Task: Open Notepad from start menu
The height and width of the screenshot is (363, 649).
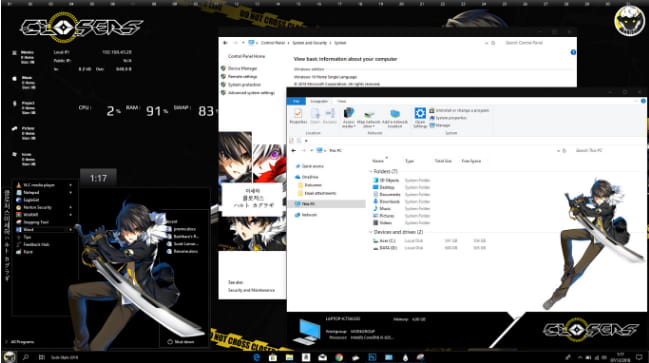Action: coord(43,192)
